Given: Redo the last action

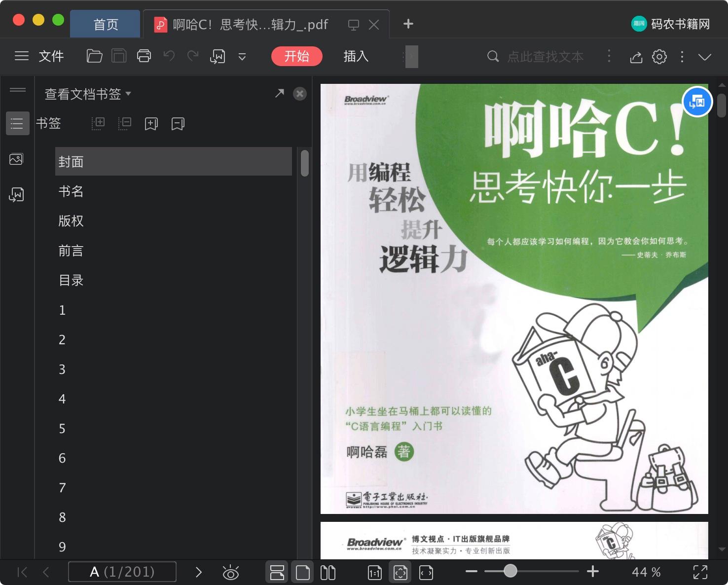Looking at the screenshot, I should [193, 56].
